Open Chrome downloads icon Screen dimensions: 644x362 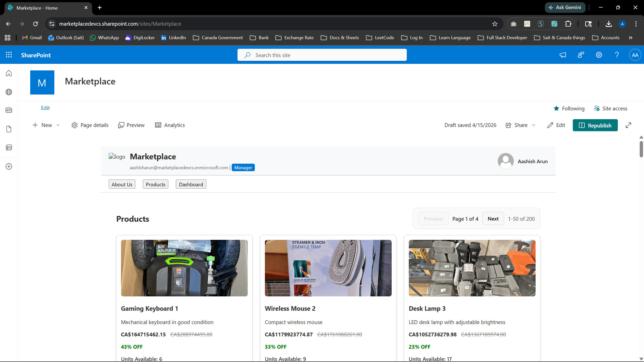click(609, 24)
